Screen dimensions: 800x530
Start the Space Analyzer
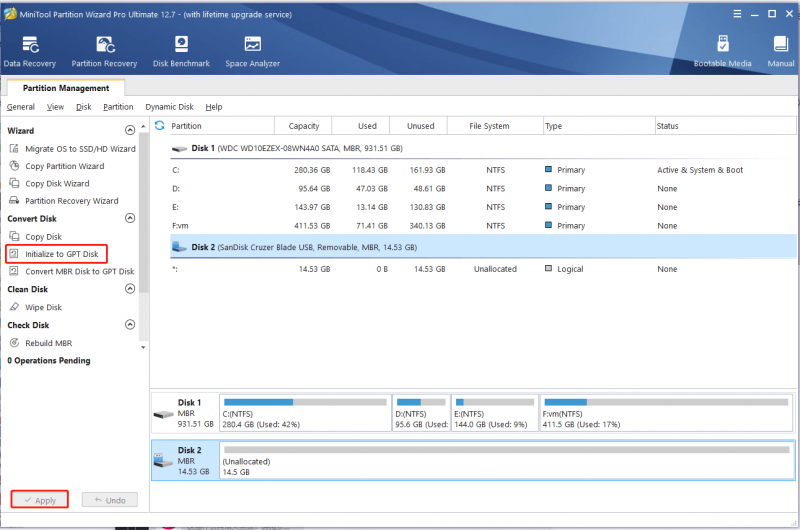(x=253, y=52)
